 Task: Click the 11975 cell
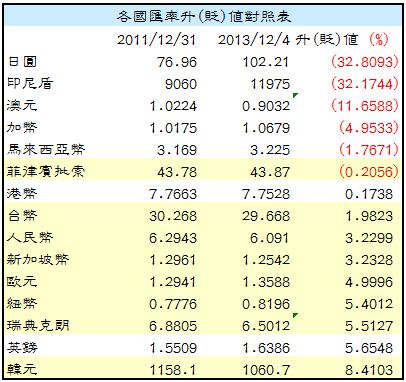click(270, 84)
